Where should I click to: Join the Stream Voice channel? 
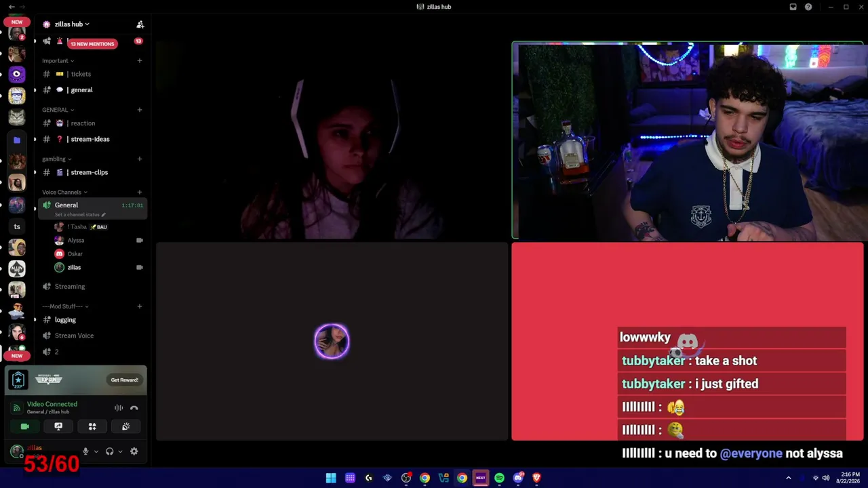pyautogui.click(x=92, y=335)
